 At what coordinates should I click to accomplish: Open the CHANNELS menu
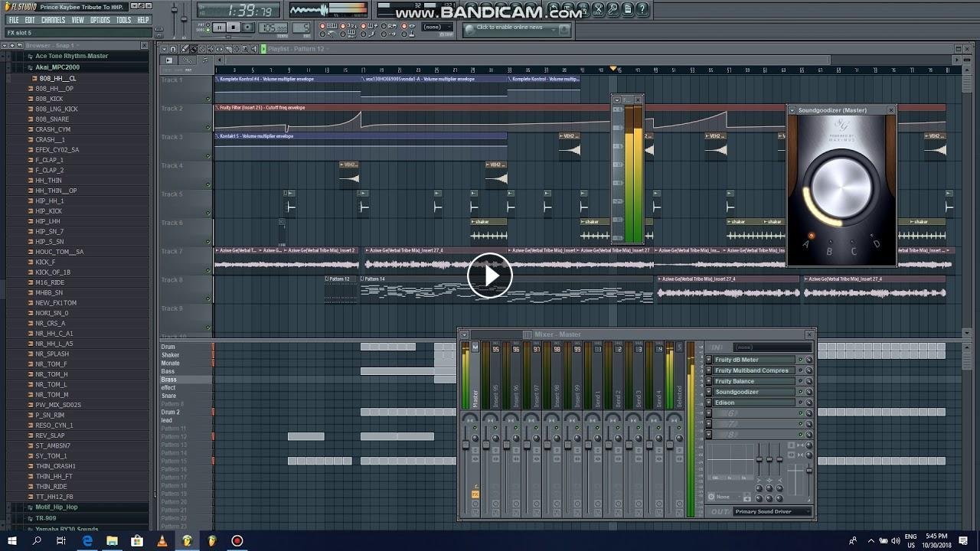click(53, 20)
